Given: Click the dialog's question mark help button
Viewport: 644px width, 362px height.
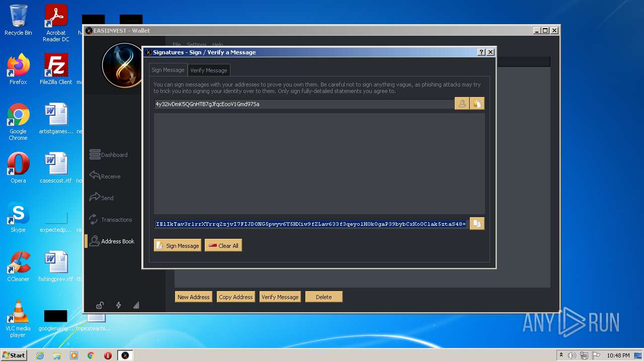Looking at the screenshot, I should tap(481, 52).
